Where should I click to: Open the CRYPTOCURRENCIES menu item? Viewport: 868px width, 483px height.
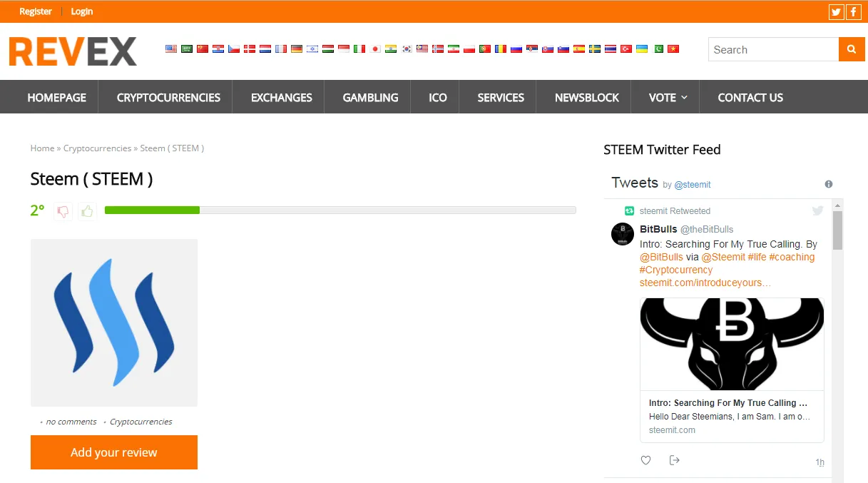tap(168, 98)
